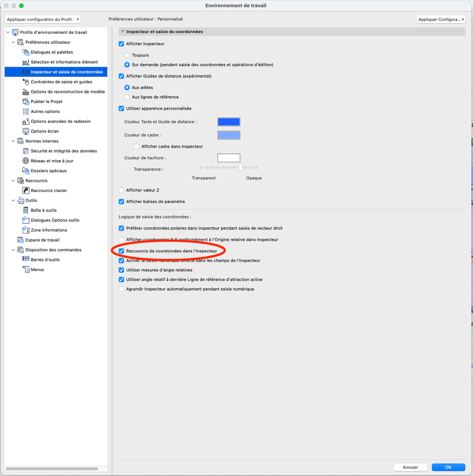Toggle Préférer coordonnées polaires checkbox
473x476 pixels.
click(x=121, y=228)
